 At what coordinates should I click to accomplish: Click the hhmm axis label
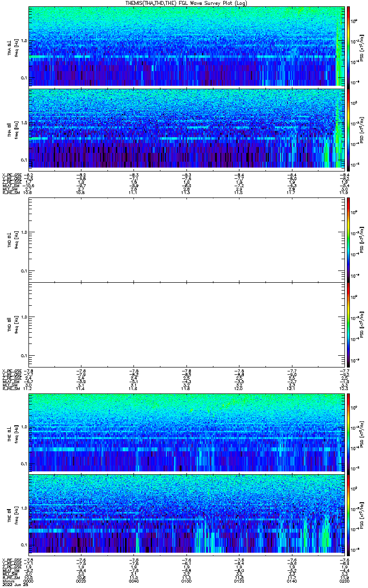[7, 581]
